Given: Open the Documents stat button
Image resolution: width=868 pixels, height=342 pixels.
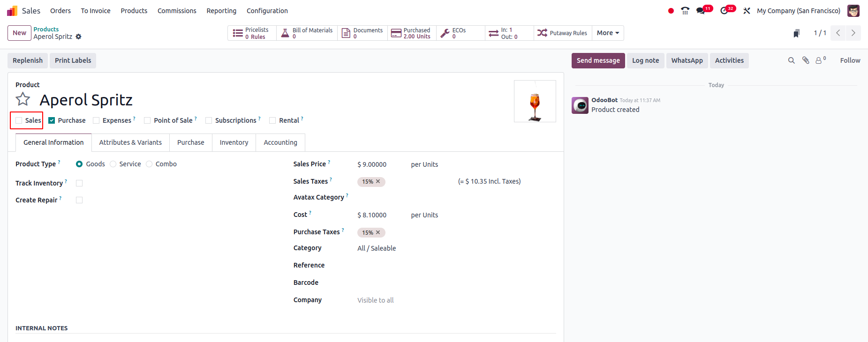Looking at the screenshot, I should tap(362, 33).
